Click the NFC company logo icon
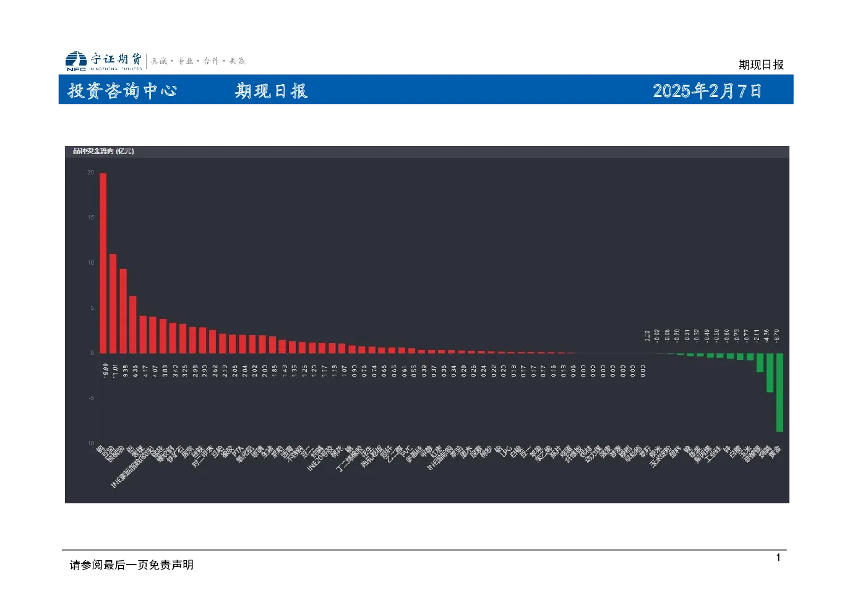 pyautogui.click(x=76, y=61)
